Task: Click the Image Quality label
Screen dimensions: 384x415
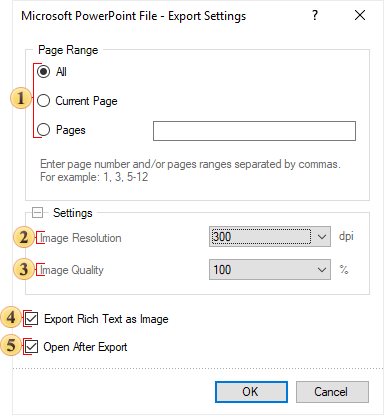Action: click(72, 270)
